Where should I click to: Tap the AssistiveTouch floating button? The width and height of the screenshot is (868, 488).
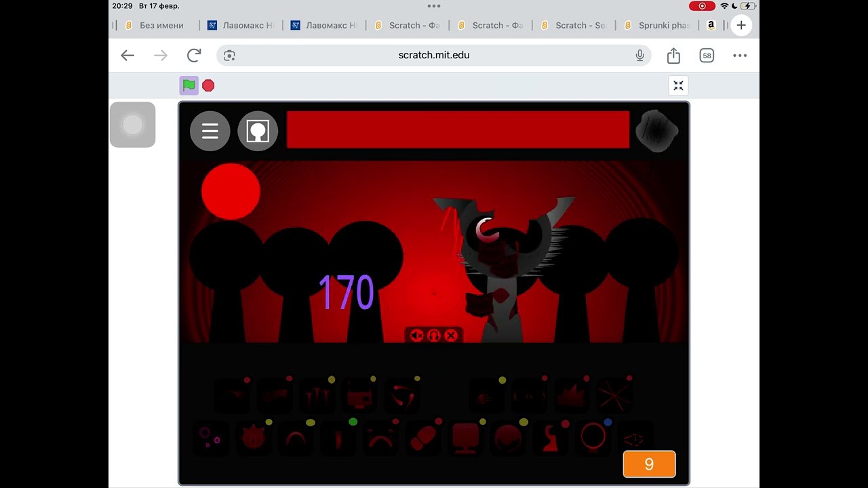pos(132,125)
